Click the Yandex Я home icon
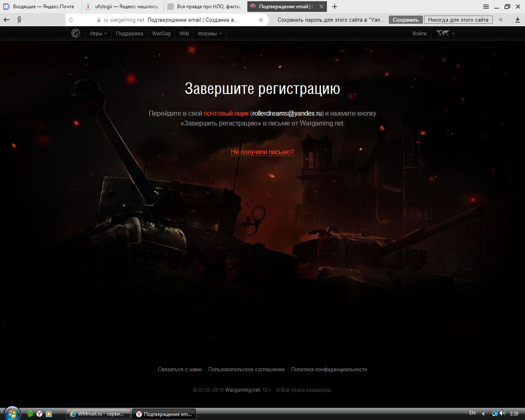Viewport: 525px width, 420px height. click(19, 20)
